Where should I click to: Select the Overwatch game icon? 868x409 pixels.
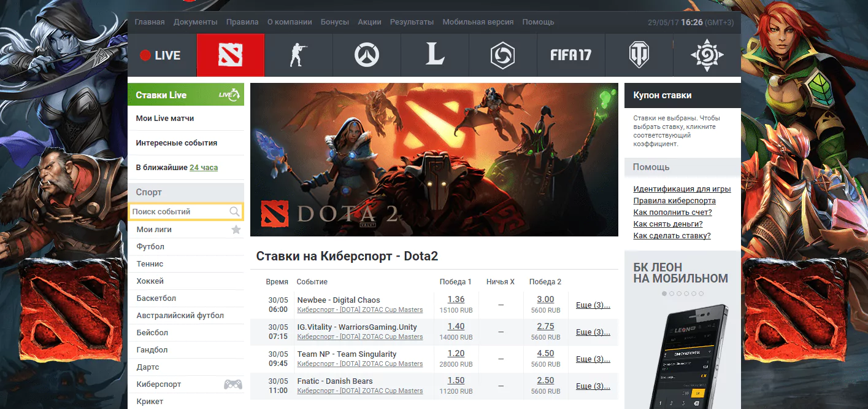367,55
